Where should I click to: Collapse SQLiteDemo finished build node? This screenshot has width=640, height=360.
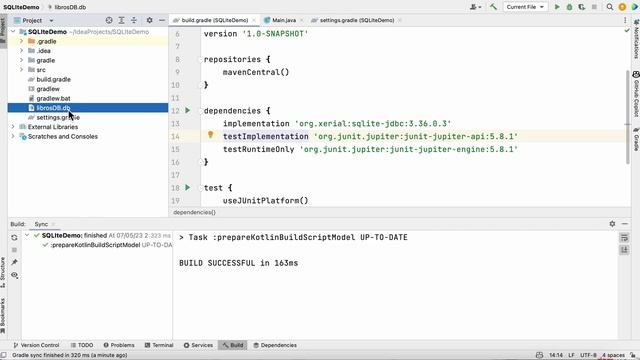click(x=27, y=236)
